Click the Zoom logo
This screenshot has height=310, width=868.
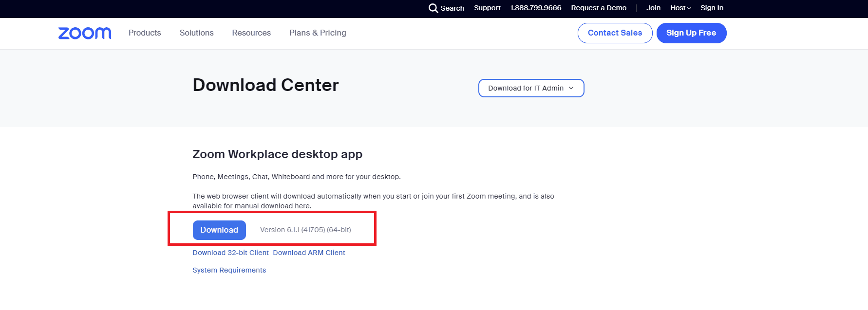pyautogui.click(x=85, y=33)
